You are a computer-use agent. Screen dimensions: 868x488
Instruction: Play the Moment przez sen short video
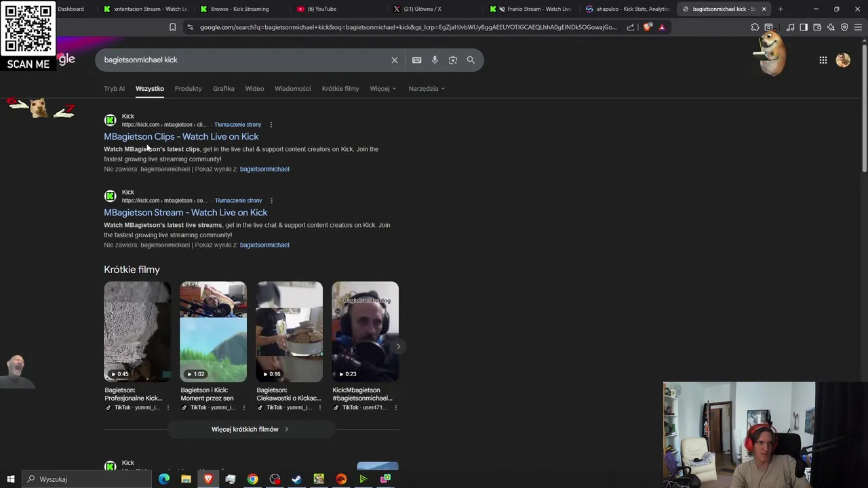[x=213, y=331]
